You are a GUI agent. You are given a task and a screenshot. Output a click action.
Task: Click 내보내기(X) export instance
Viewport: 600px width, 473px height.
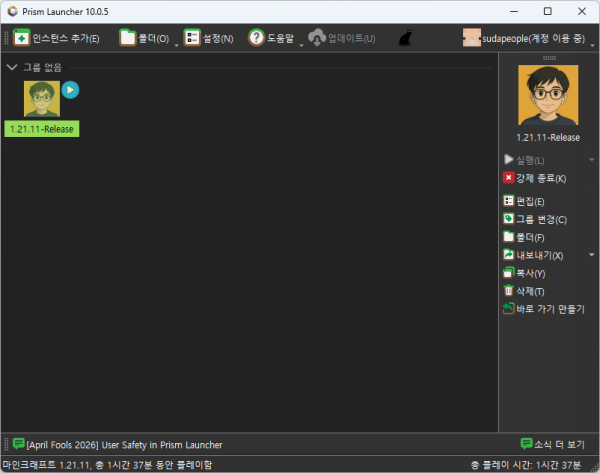coord(533,255)
